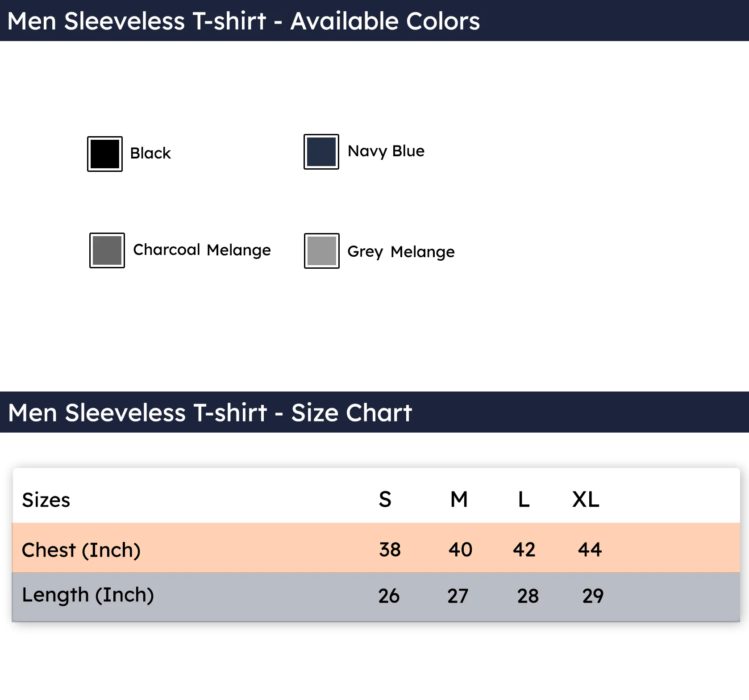Select size XL column header

[586, 499]
